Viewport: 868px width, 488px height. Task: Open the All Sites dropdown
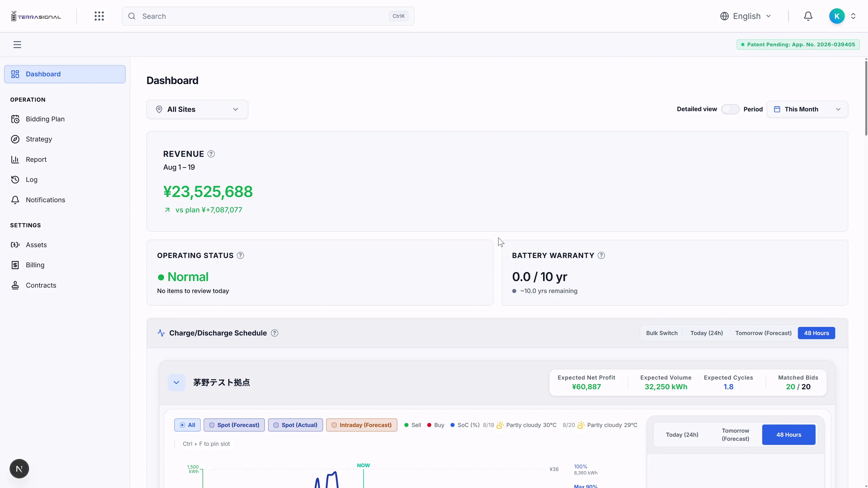tap(197, 109)
